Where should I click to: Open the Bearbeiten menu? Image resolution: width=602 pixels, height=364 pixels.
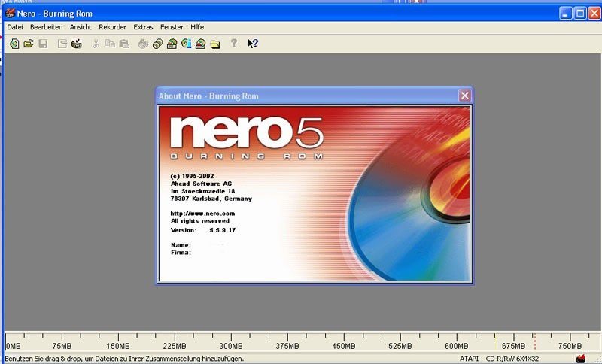[x=46, y=27]
